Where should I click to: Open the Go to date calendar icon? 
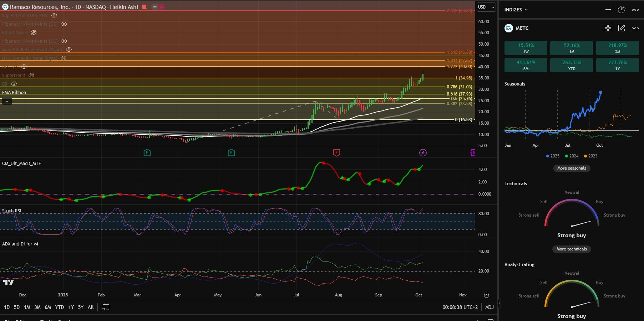coord(106,307)
